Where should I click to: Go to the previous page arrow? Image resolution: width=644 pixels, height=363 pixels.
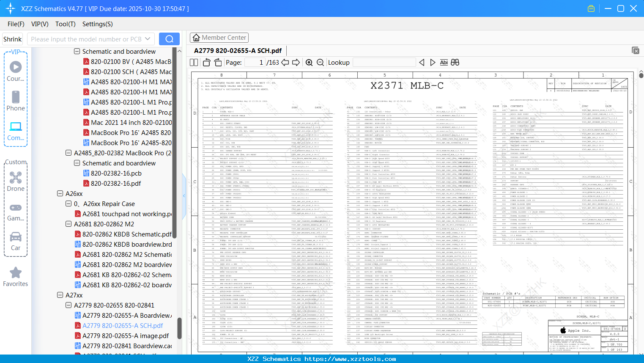click(x=285, y=63)
